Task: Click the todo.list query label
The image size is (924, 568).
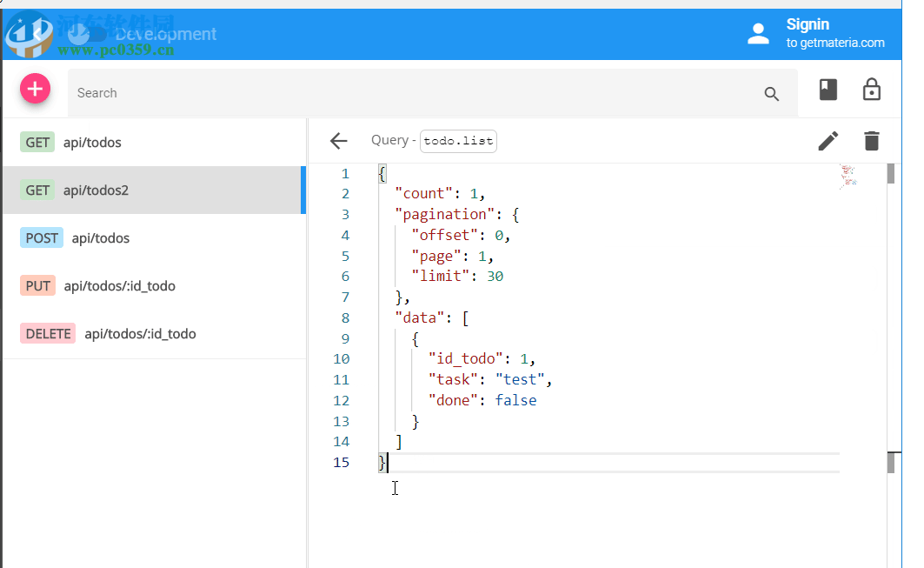Action: pos(458,141)
